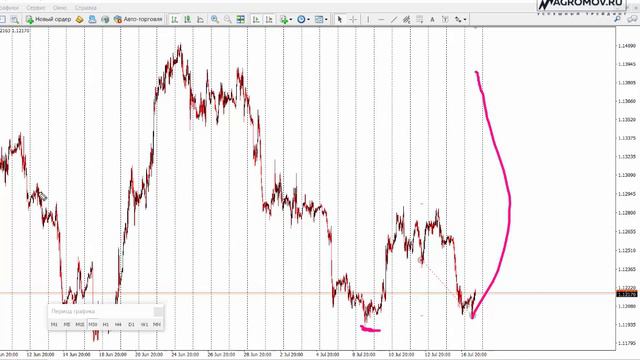The width and height of the screenshot is (640, 360).
Task: Select H1 timeframe in period panel
Action: click(x=106, y=324)
